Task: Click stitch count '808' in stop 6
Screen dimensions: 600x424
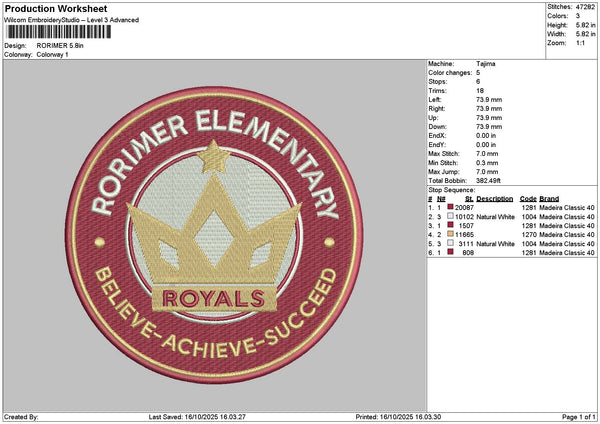Action: pos(468,253)
